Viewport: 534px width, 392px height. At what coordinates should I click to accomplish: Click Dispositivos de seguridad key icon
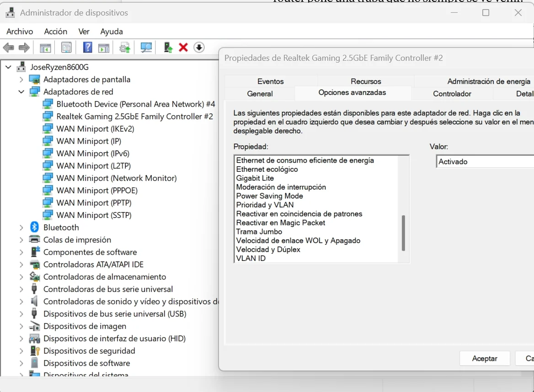point(35,350)
